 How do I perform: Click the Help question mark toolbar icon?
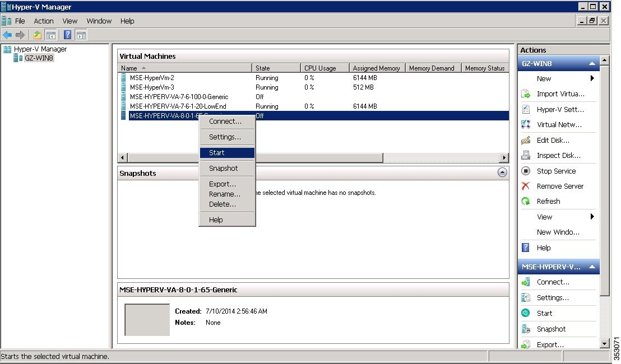[x=67, y=34]
